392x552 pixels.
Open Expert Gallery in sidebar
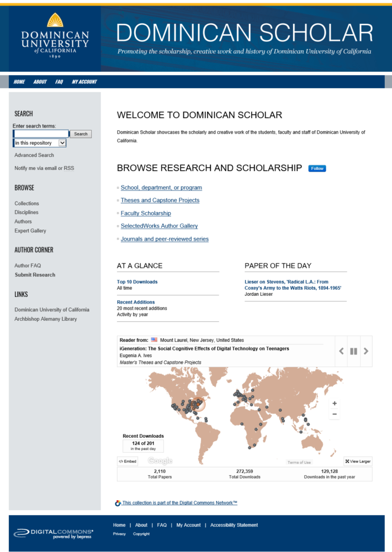[x=30, y=231]
